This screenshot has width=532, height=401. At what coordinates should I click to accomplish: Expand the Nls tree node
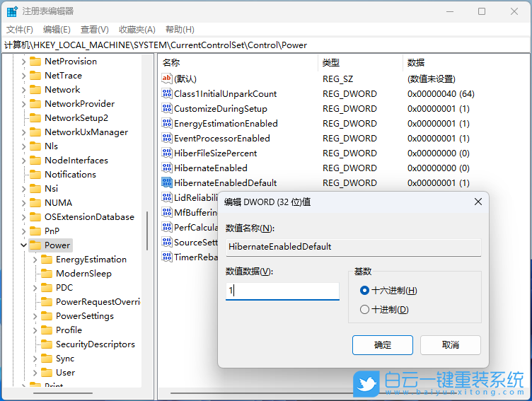pyautogui.click(x=23, y=146)
